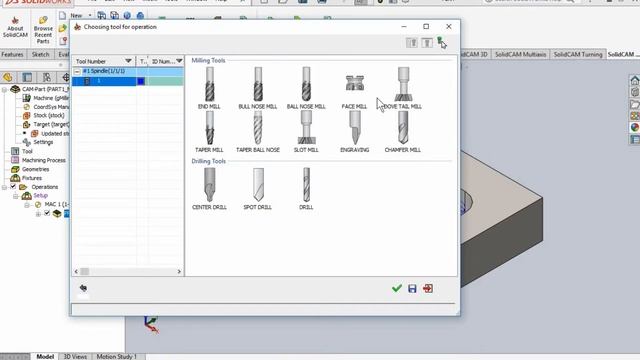Click green tool icon in dialog header

tap(441, 42)
